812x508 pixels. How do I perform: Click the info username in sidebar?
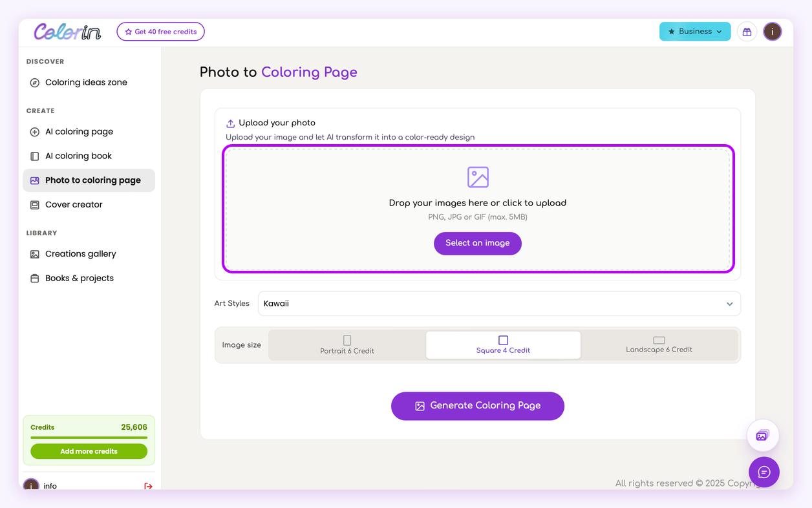[x=50, y=486]
